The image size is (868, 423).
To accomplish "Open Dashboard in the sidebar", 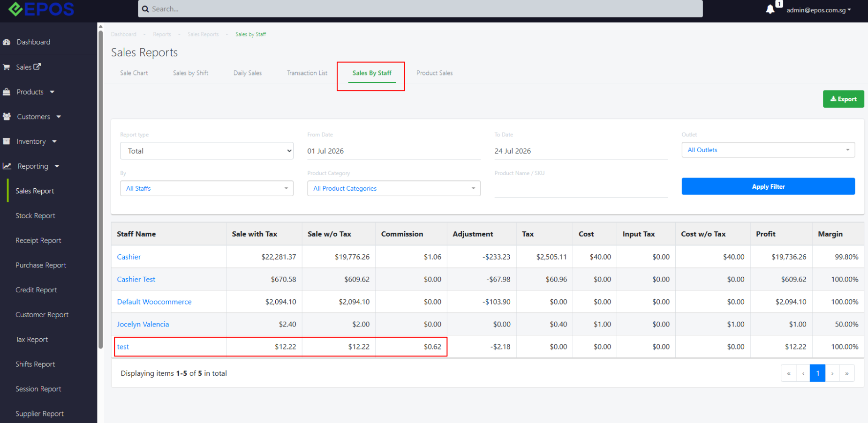I will coord(33,42).
